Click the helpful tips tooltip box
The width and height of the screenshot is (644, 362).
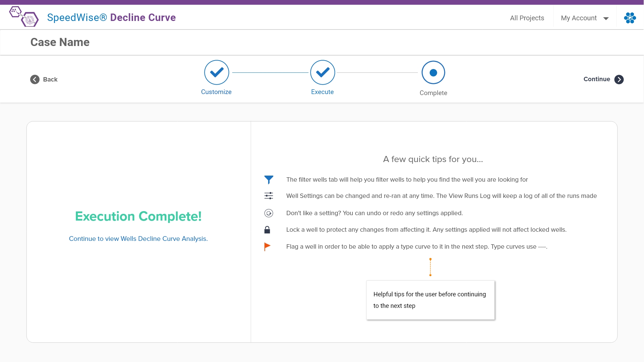pyautogui.click(x=430, y=300)
